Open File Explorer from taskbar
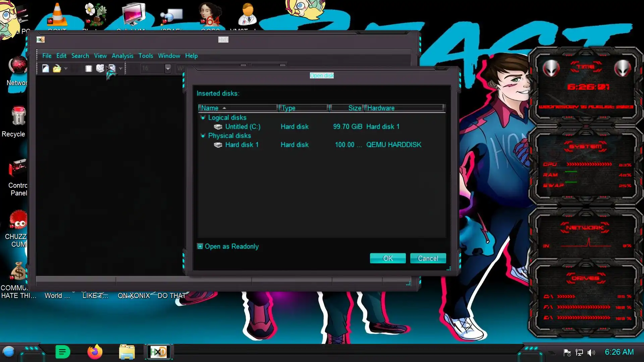Image resolution: width=644 pixels, height=362 pixels. click(x=127, y=352)
